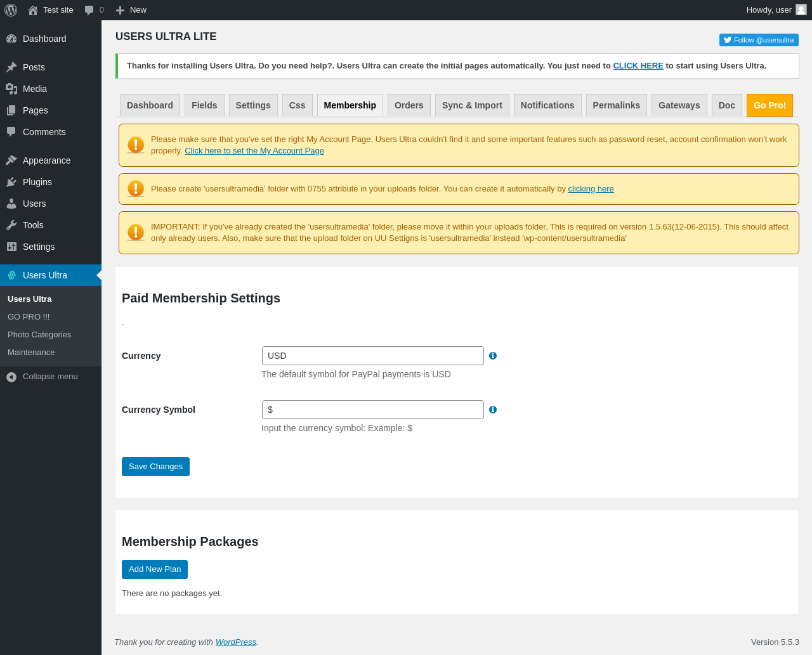Click 'There are no packages yet.' text

pos(172,593)
